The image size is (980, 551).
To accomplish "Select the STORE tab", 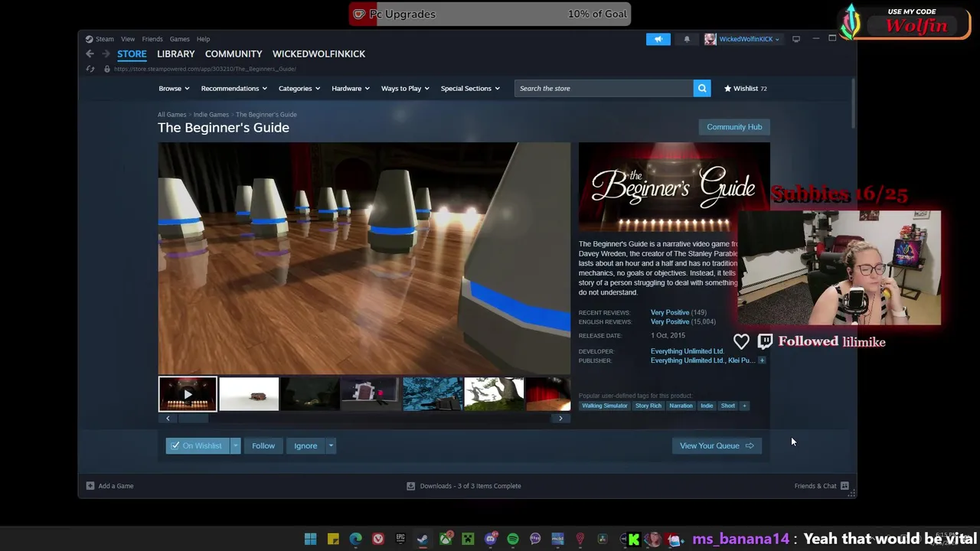I will coord(132,54).
